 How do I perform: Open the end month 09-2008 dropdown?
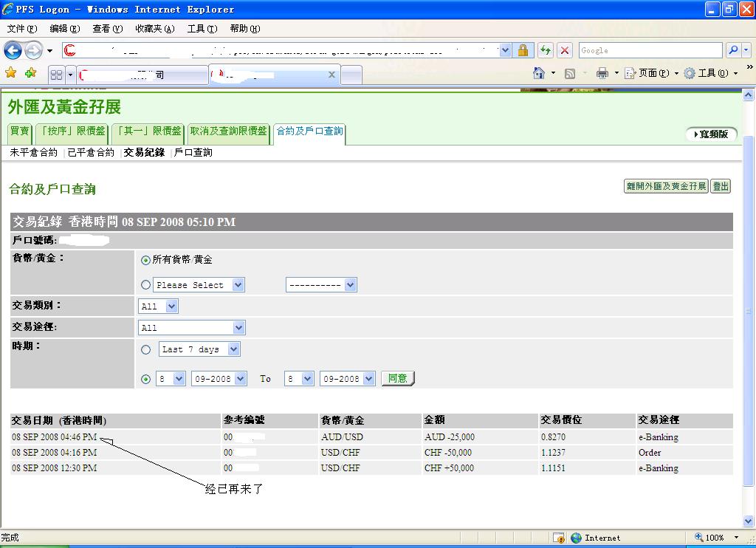point(348,379)
